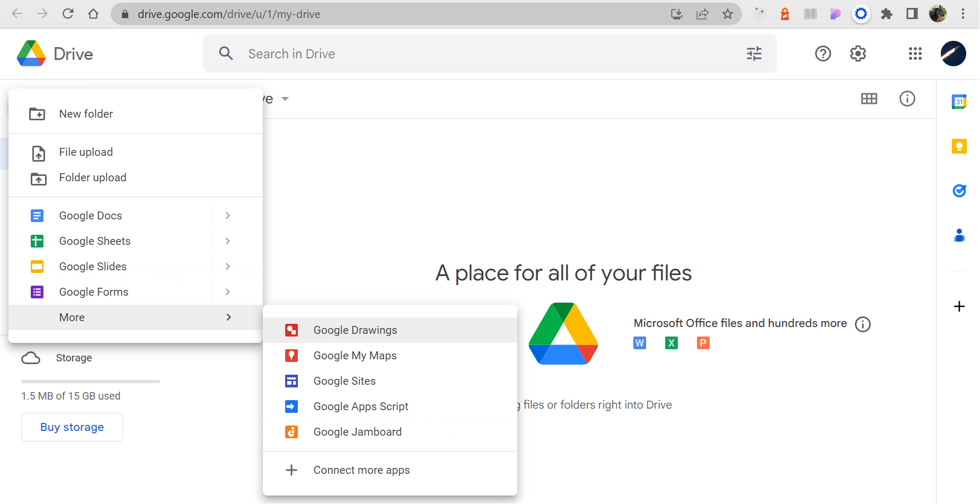Image resolution: width=980 pixels, height=504 pixels.
Task: Click the Word file type icon
Action: point(640,343)
